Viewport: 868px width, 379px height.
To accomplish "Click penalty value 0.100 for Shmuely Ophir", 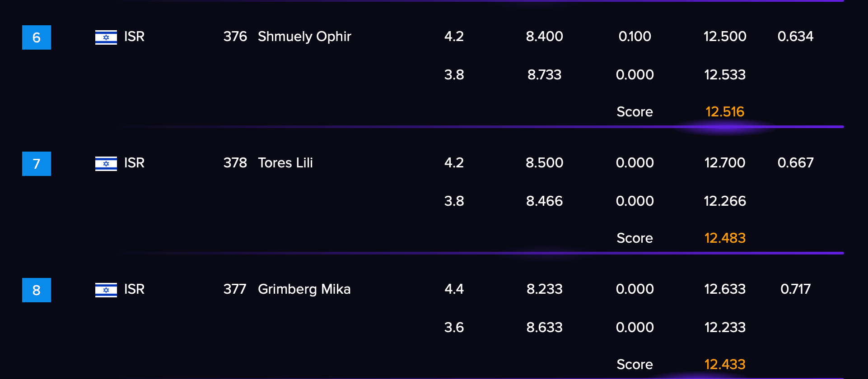I will 635,37.
